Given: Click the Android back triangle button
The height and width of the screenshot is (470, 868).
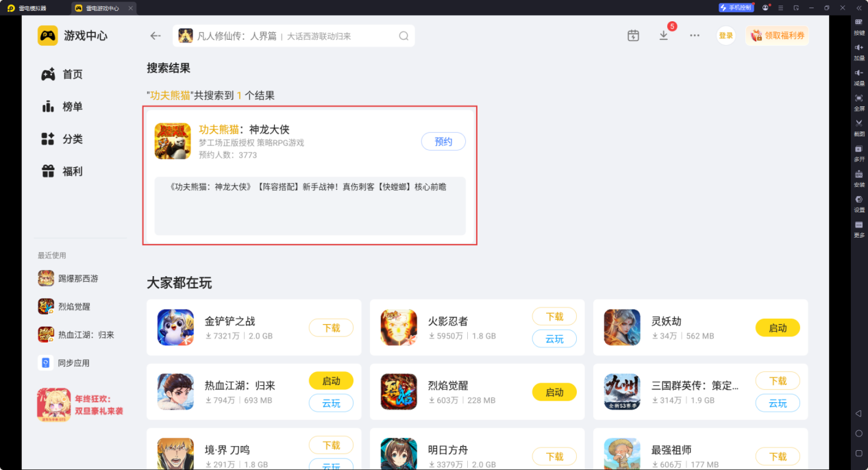Looking at the screenshot, I should 858,414.
